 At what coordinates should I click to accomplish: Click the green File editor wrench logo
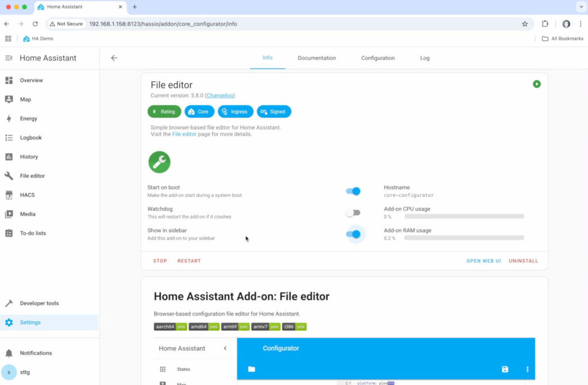click(160, 162)
